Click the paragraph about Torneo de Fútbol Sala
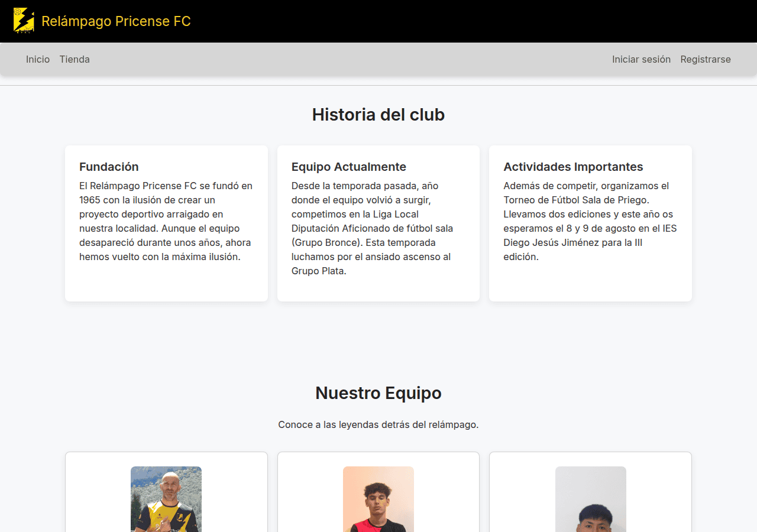The height and width of the screenshot is (532, 757). tap(590, 221)
